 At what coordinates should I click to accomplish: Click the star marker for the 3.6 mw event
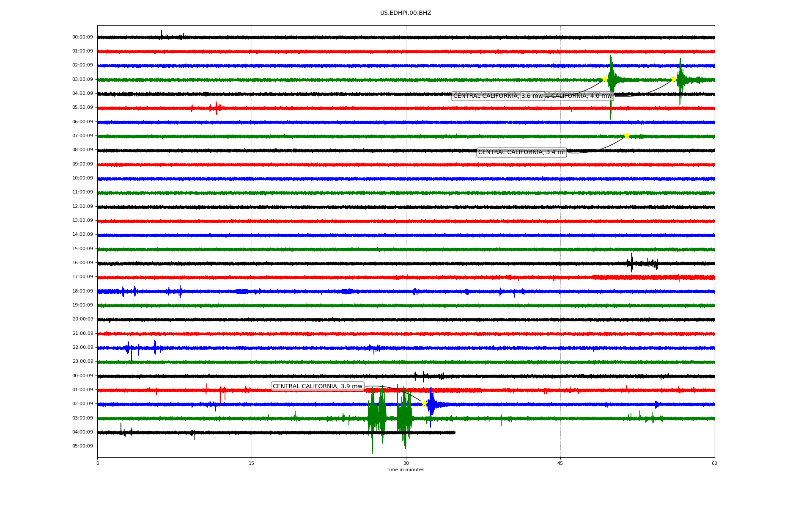click(605, 79)
